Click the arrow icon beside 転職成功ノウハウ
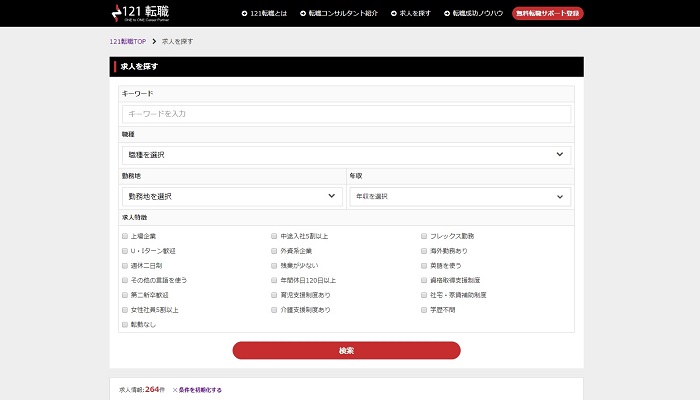 pos(446,14)
